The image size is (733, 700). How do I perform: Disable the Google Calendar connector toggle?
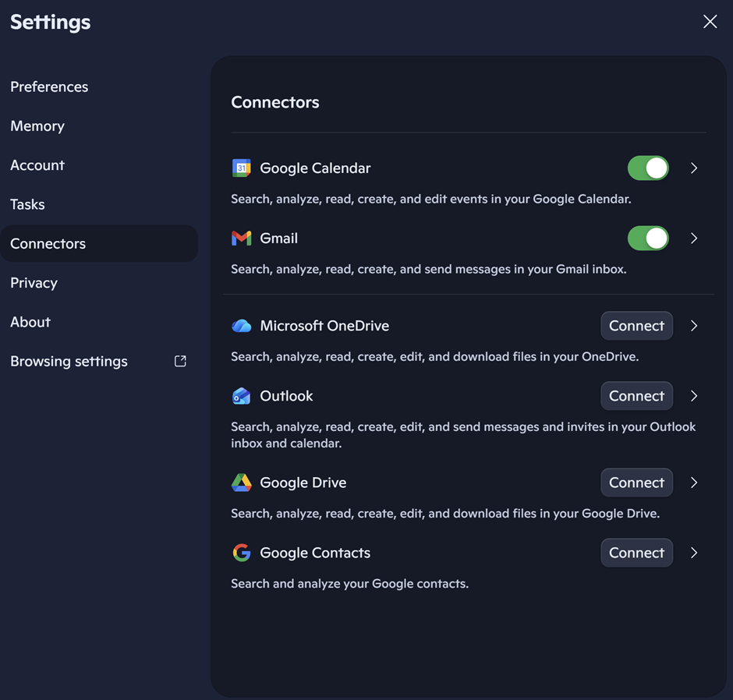click(648, 168)
